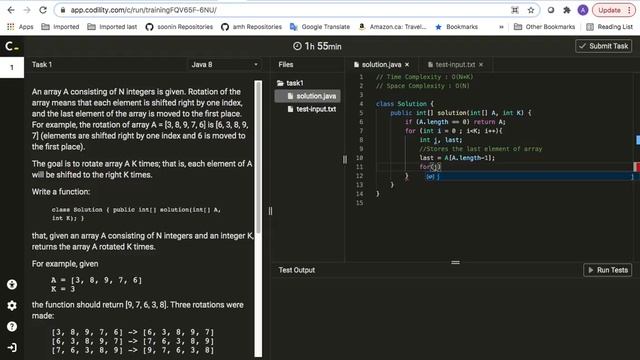Click the comment '// Time Complexity' on line 1
The height and width of the screenshot is (360, 640).
point(424,77)
